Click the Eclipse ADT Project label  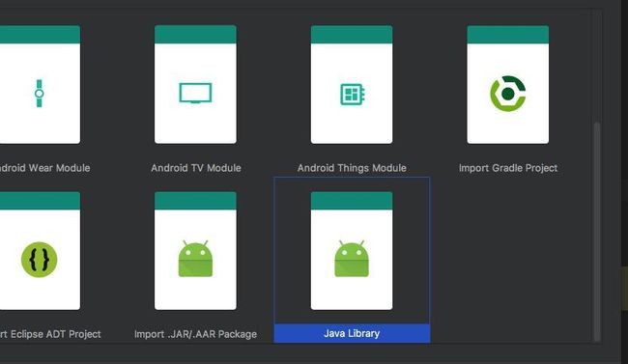tap(50, 334)
